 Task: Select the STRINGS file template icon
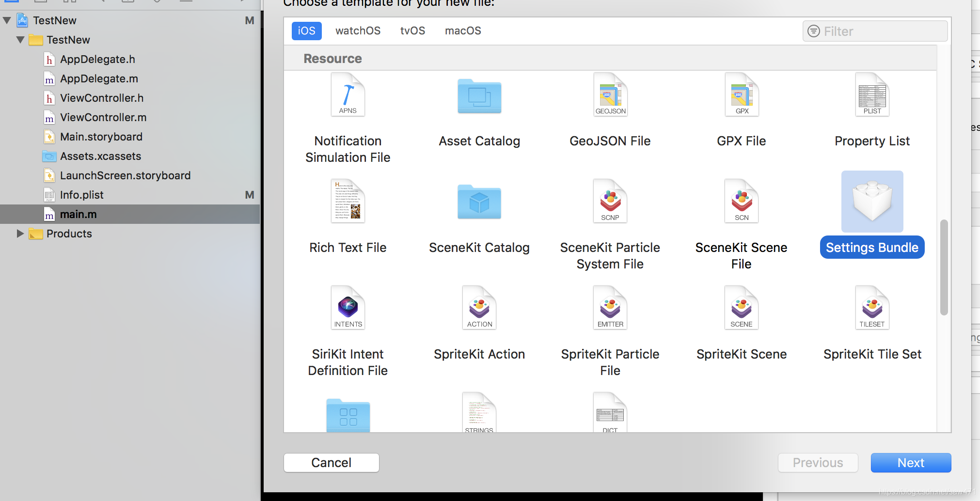coord(479,412)
